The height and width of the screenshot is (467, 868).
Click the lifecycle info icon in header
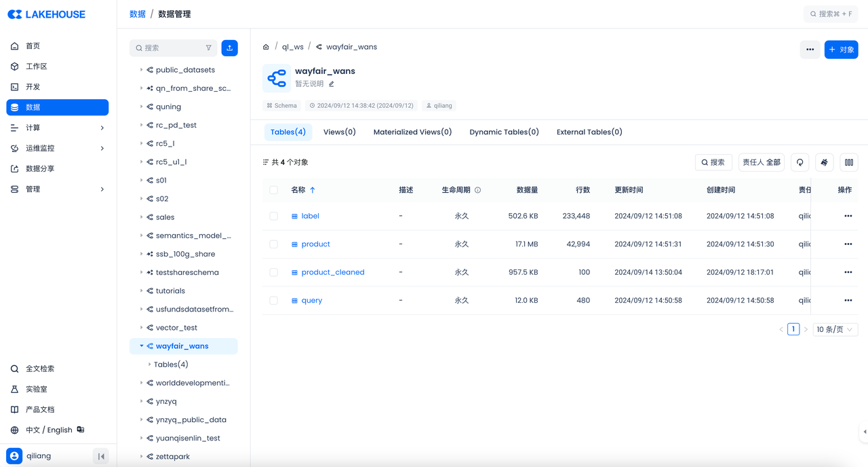[x=477, y=190]
